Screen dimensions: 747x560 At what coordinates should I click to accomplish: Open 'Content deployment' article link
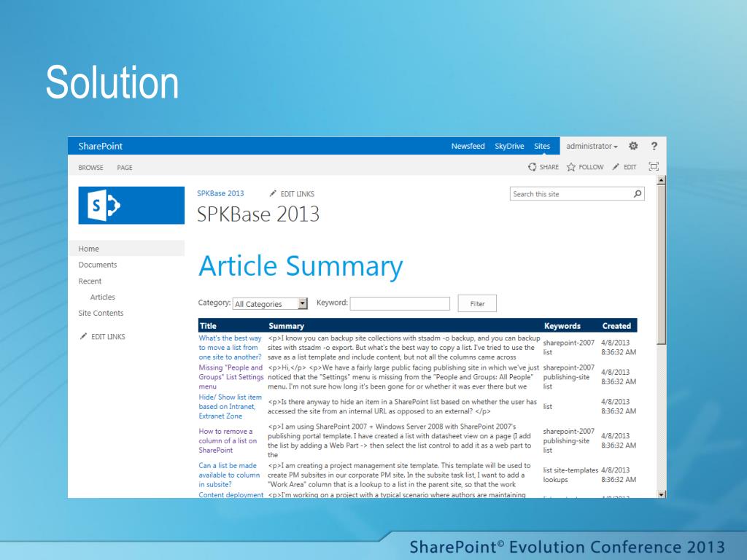coord(231,495)
